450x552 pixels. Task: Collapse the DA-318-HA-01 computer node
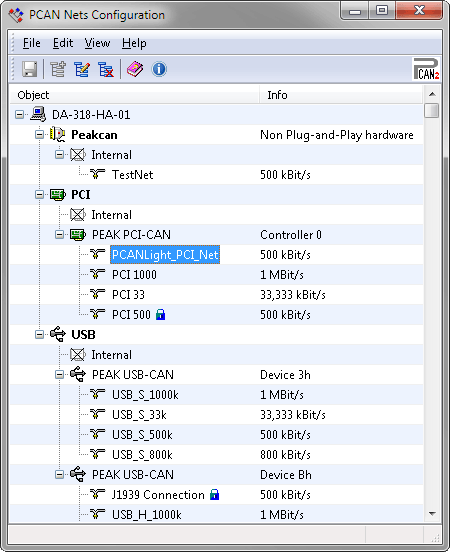pyautogui.click(x=20, y=114)
